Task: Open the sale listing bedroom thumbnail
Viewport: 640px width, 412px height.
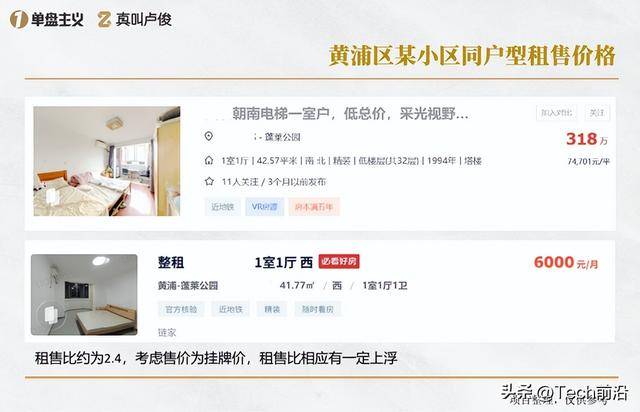Action: 107,161
